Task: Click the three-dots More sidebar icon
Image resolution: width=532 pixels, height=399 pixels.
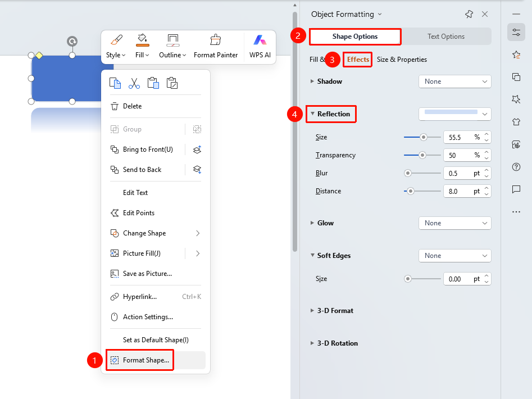Action: [516, 212]
